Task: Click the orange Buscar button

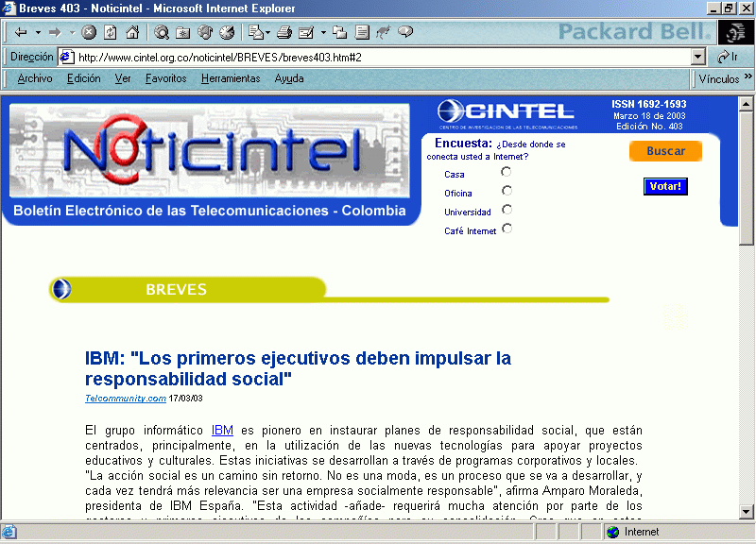Action: tap(665, 151)
